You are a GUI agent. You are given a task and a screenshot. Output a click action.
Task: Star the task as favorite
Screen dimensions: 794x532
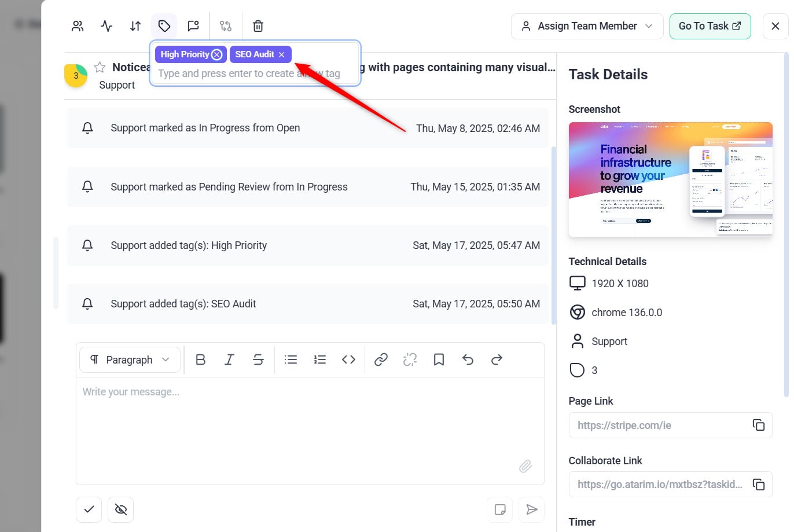coord(100,67)
